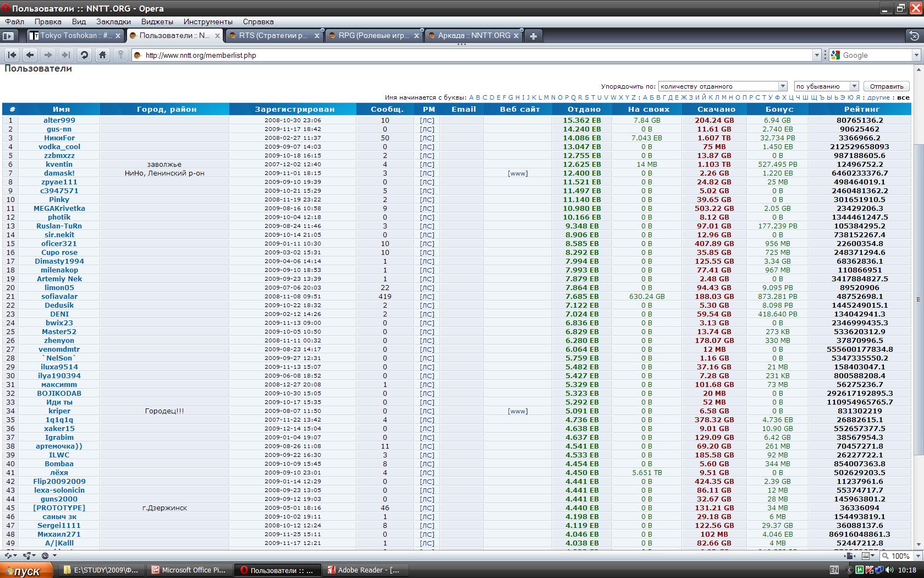This screenshot has height=578, width=924.
Task: Switch to E:\STUDY\2009 folder taskbar window
Action: click(x=102, y=570)
